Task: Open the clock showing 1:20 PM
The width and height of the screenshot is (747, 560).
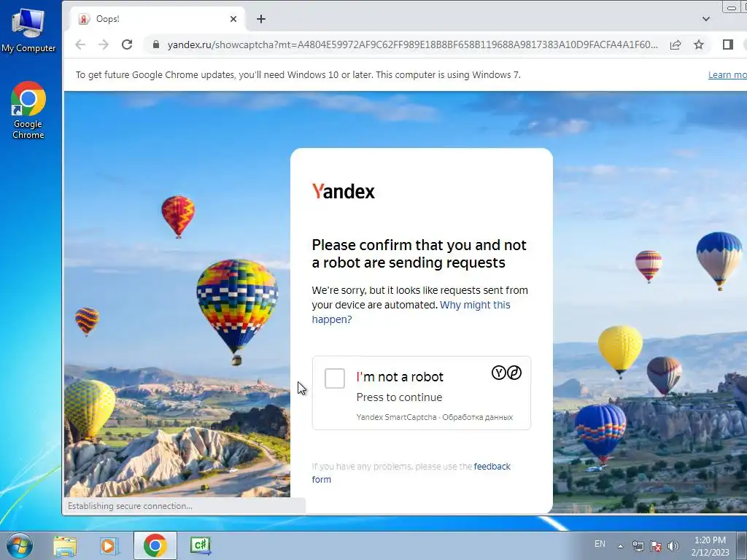Action: (x=710, y=546)
